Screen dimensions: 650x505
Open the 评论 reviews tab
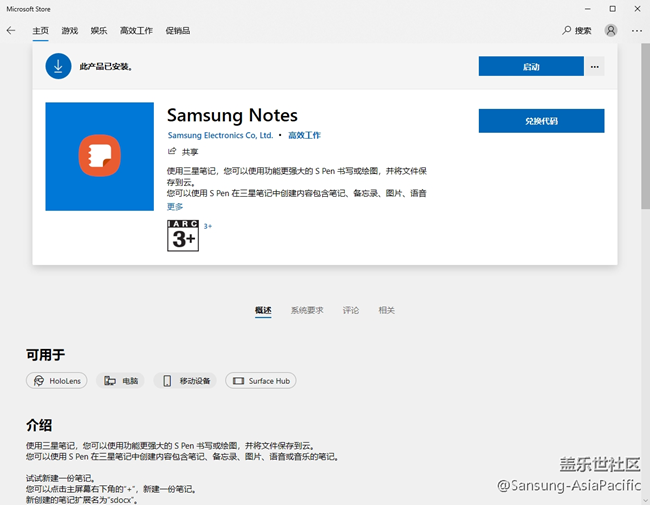351,310
